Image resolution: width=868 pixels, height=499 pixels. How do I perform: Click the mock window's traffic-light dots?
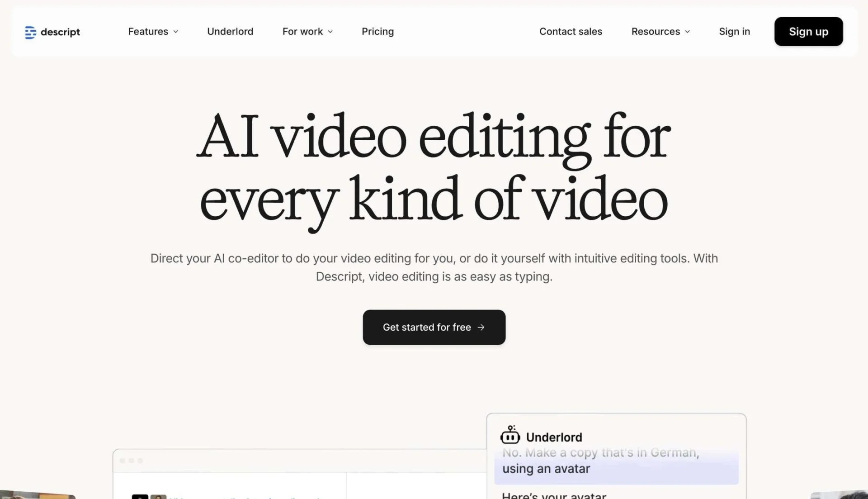131,461
